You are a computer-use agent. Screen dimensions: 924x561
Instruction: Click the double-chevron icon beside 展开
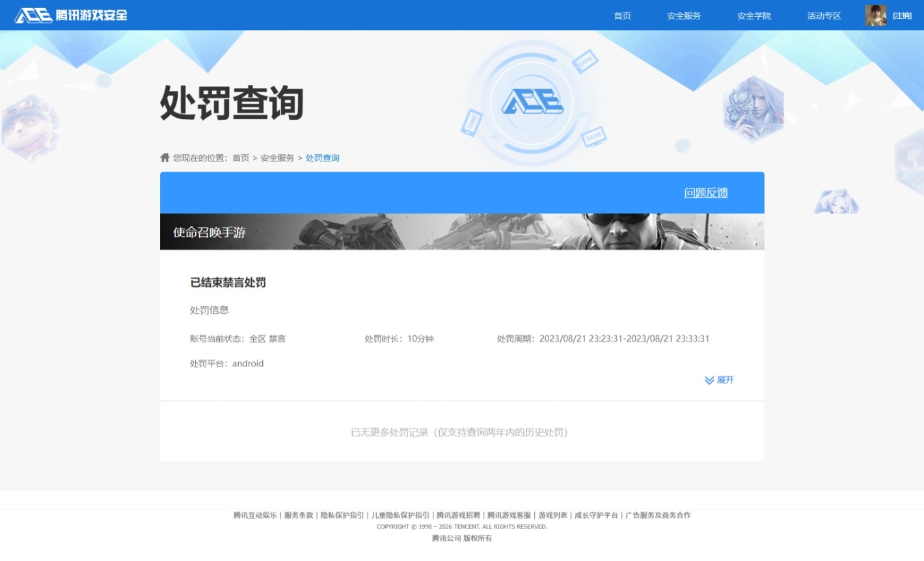709,380
